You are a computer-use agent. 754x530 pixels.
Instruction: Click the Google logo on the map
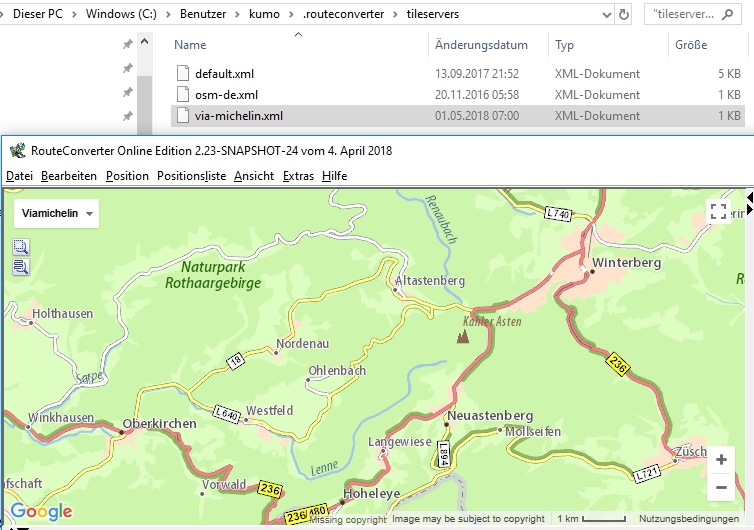tap(41, 512)
